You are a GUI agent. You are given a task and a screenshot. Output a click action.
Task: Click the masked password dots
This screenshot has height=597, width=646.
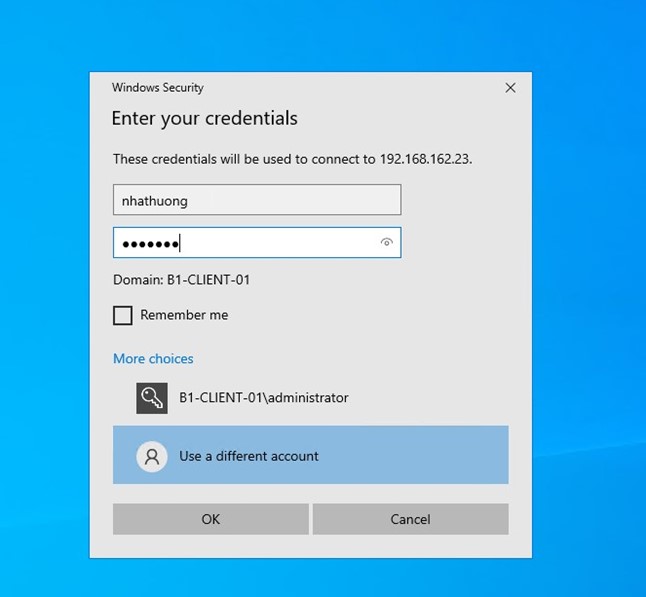coord(149,243)
